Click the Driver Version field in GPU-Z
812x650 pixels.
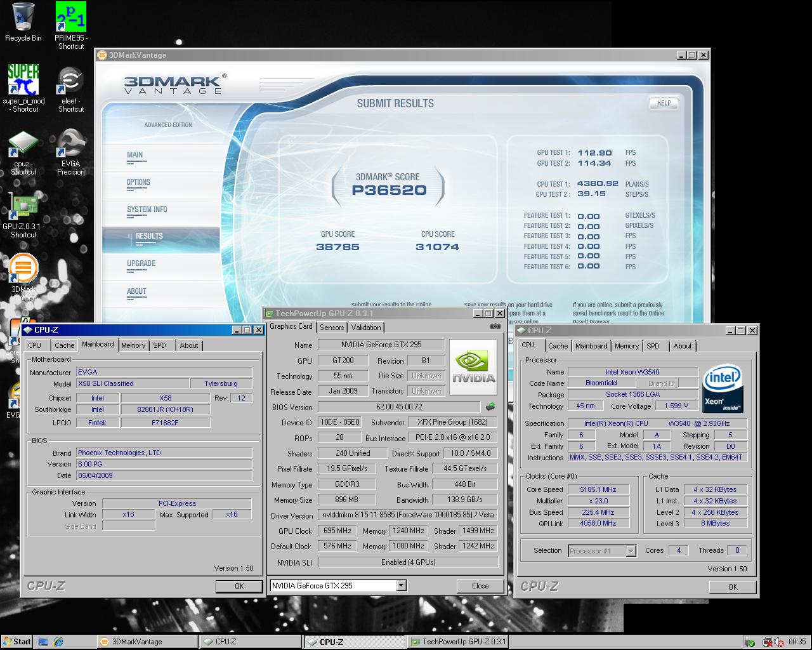[x=408, y=515]
